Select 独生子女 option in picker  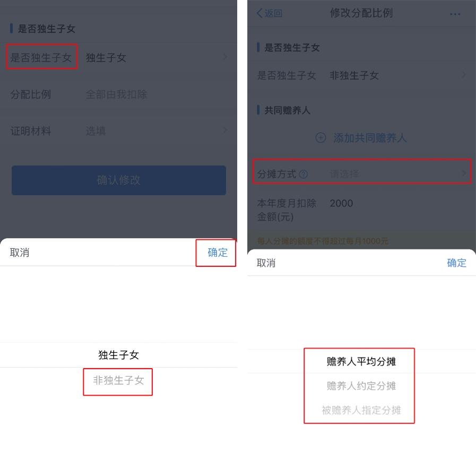point(118,355)
